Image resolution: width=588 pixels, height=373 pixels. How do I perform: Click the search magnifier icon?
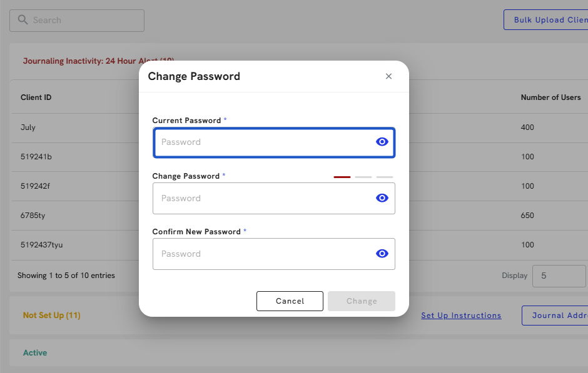point(23,20)
